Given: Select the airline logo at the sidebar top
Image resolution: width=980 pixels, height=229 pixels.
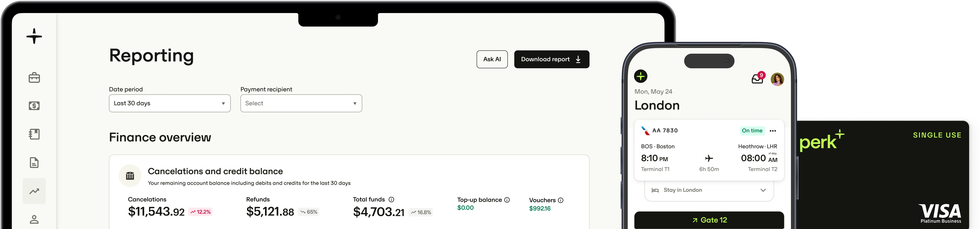Looking at the screenshot, I should (34, 36).
